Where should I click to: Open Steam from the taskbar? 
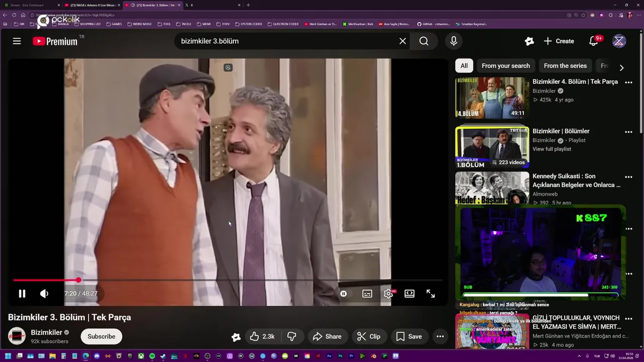coord(163,356)
